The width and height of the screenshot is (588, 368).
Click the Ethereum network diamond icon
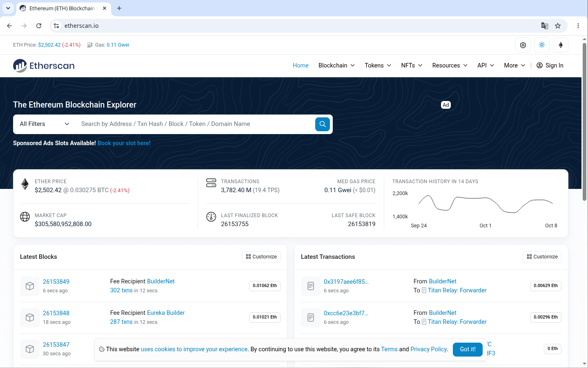[561, 45]
